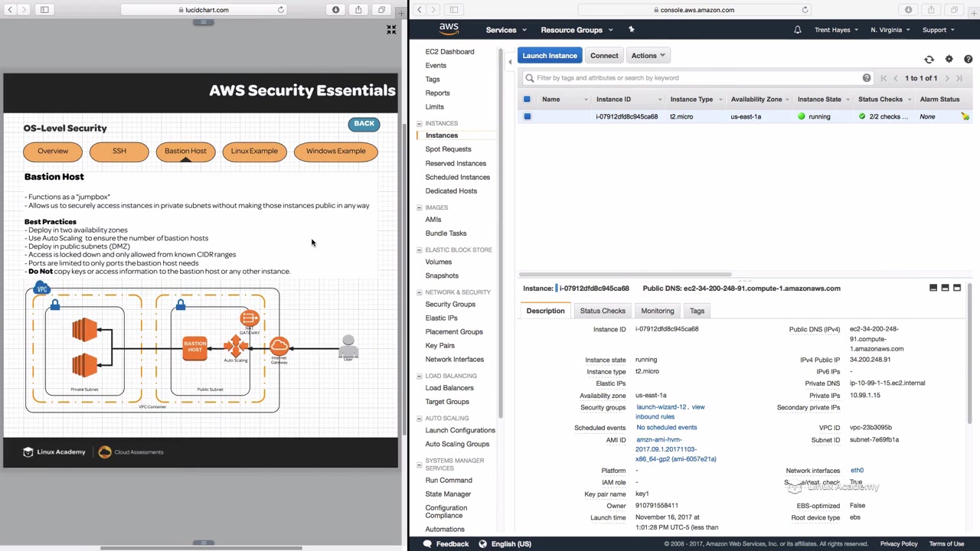Select the Description tab

545,311
